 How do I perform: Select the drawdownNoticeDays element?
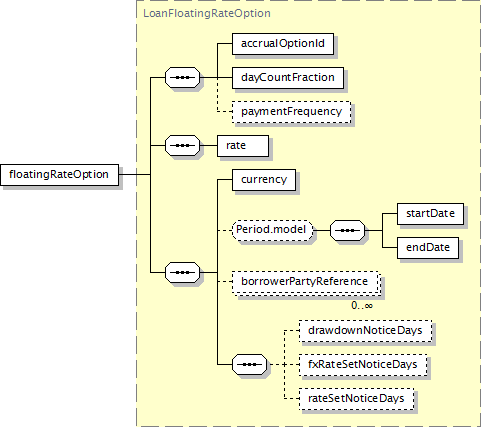tap(365, 331)
